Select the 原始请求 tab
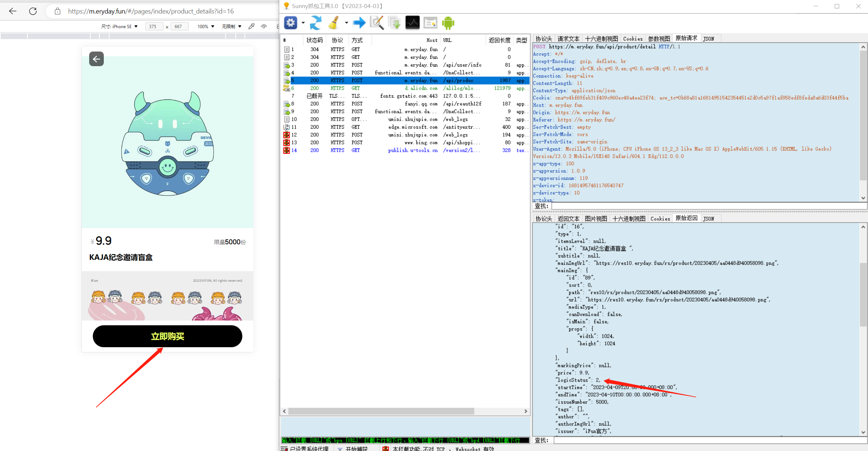 point(686,38)
